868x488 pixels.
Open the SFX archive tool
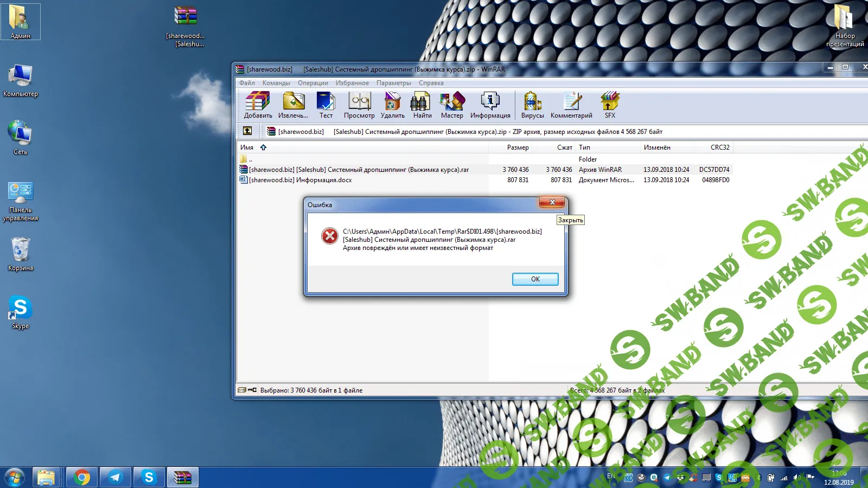tap(610, 105)
